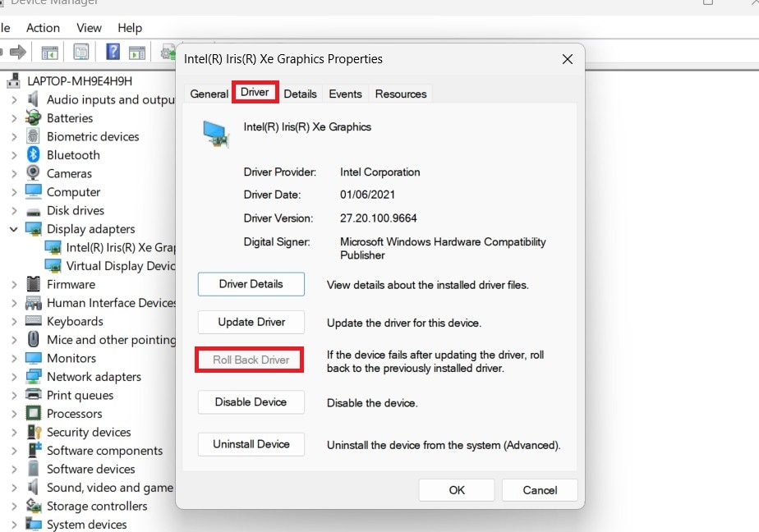
Task: Click the Roll Back Driver button
Action: (251, 360)
